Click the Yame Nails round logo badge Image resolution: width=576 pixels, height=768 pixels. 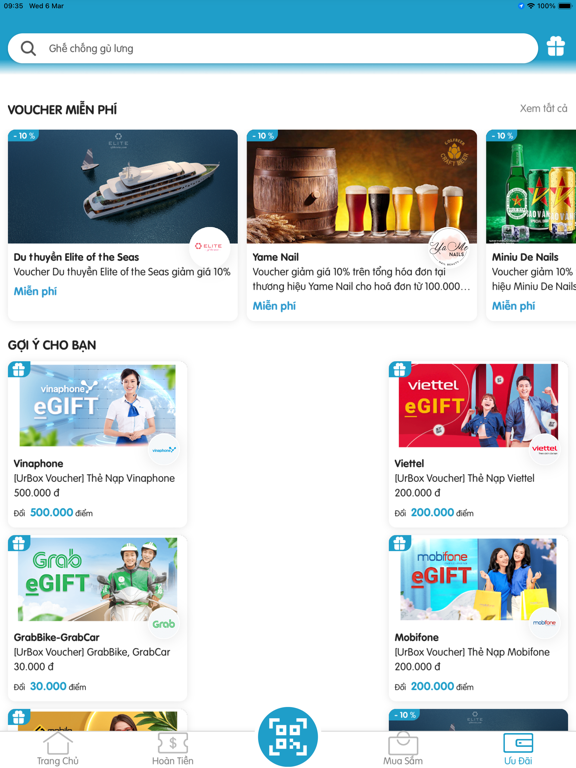click(x=449, y=248)
